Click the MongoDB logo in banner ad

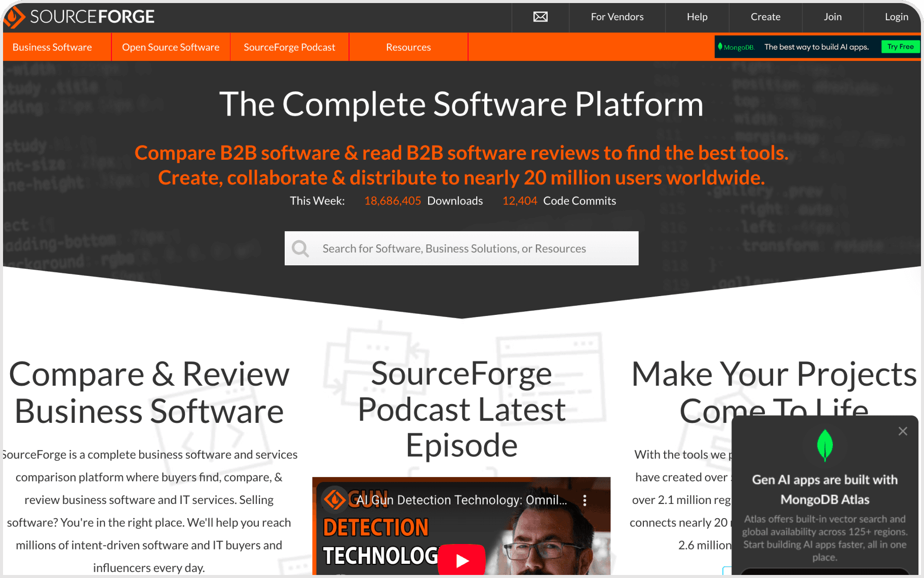coord(736,47)
